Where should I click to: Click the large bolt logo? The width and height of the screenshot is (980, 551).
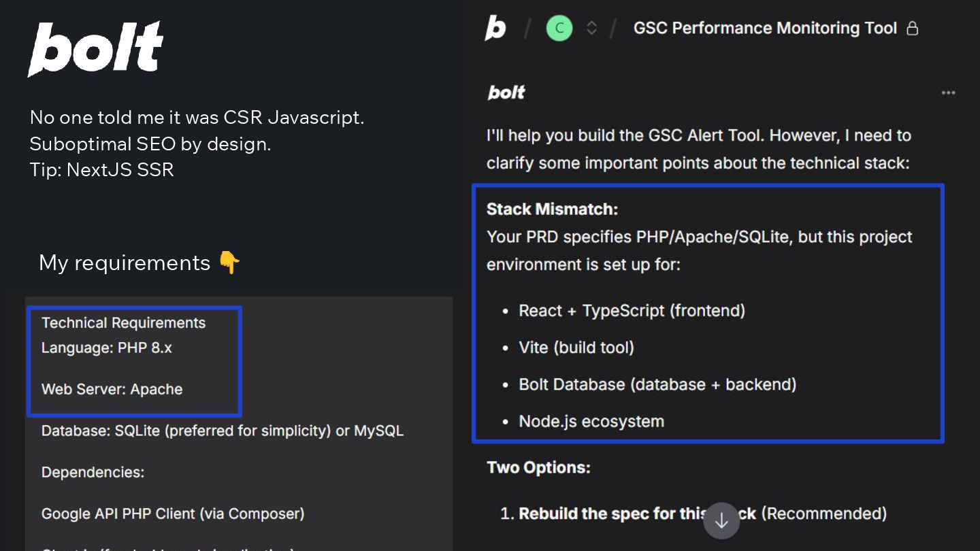tap(95, 49)
